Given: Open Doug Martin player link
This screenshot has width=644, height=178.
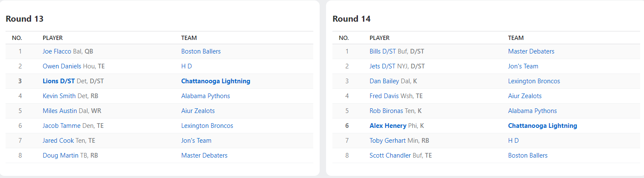Looking at the screenshot, I should 61,155.
